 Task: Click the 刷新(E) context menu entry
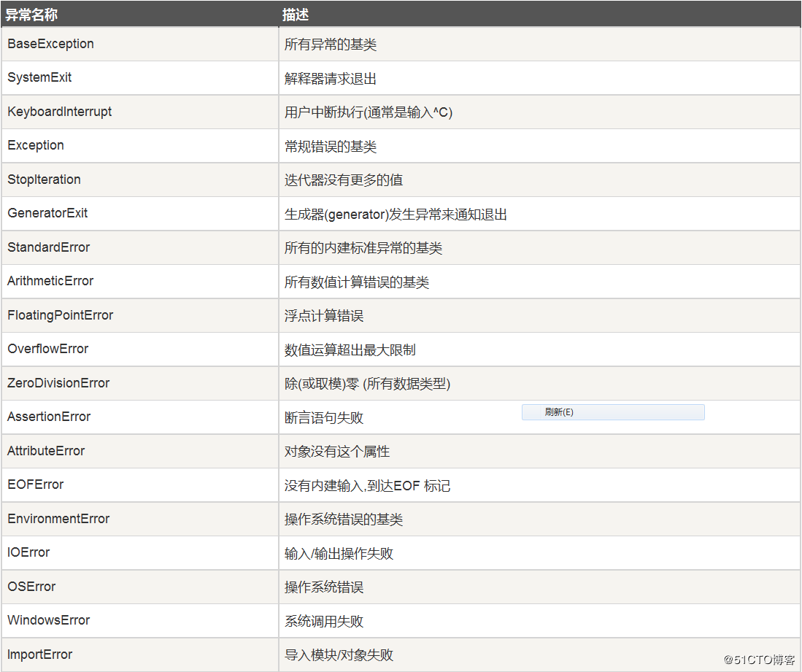613,412
